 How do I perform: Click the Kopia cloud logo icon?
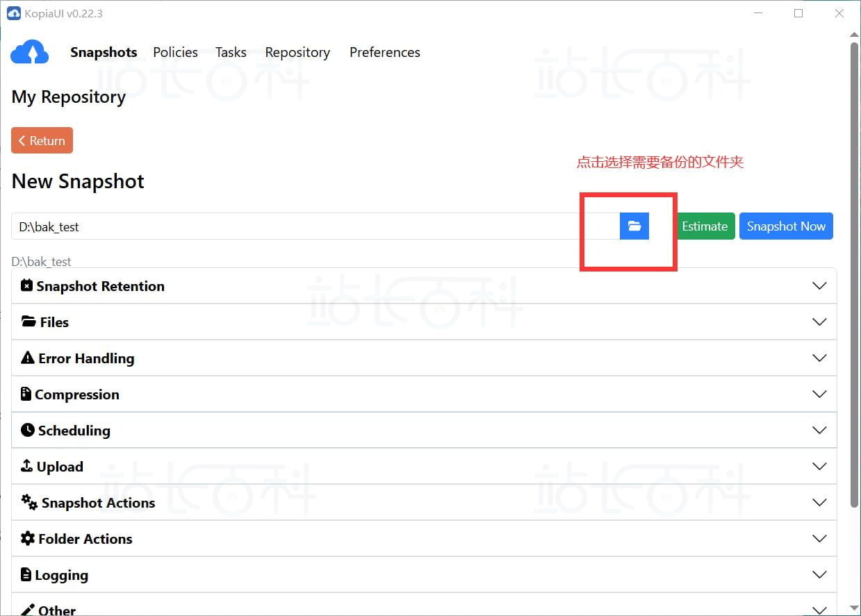[x=30, y=52]
